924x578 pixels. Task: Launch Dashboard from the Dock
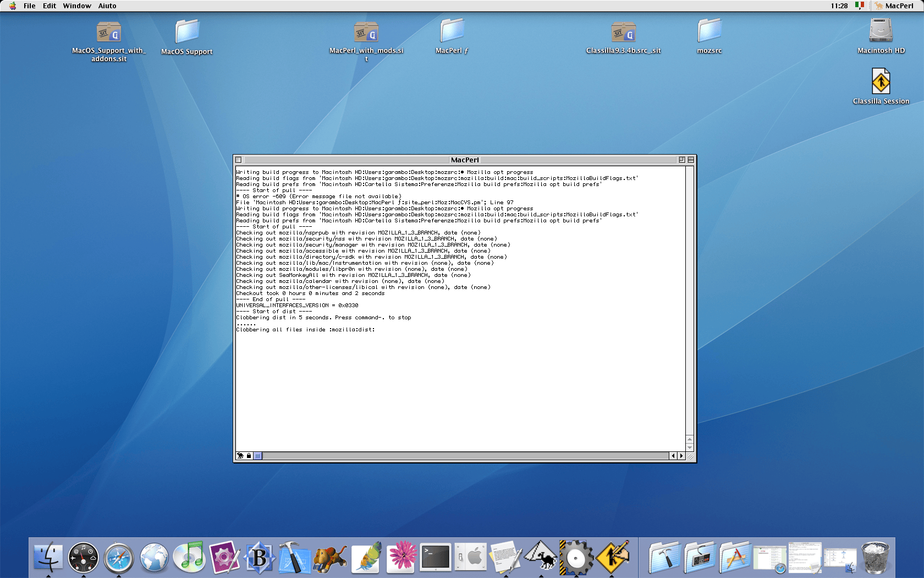[x=84, y=558]
